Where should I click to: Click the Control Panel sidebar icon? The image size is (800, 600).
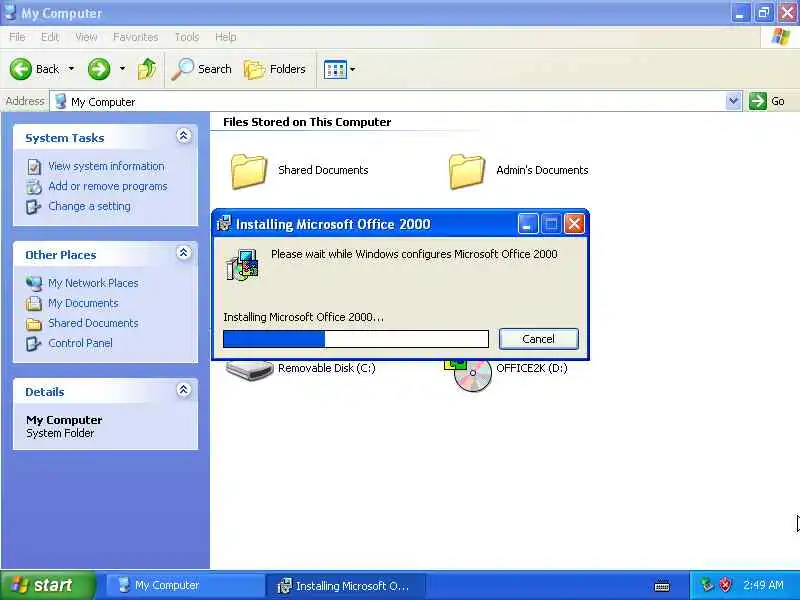click(x=34, y=344)
